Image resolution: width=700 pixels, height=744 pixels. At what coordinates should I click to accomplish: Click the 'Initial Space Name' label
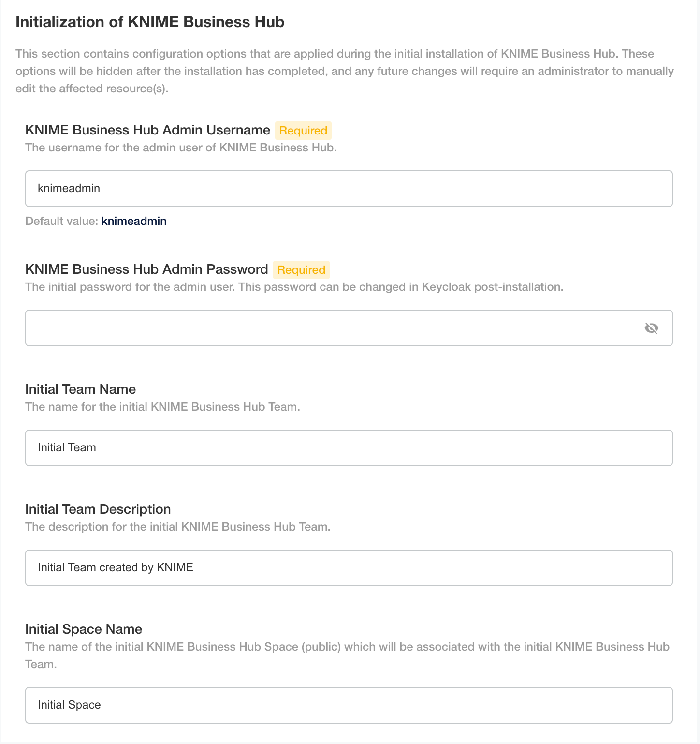tap(84, 629)
